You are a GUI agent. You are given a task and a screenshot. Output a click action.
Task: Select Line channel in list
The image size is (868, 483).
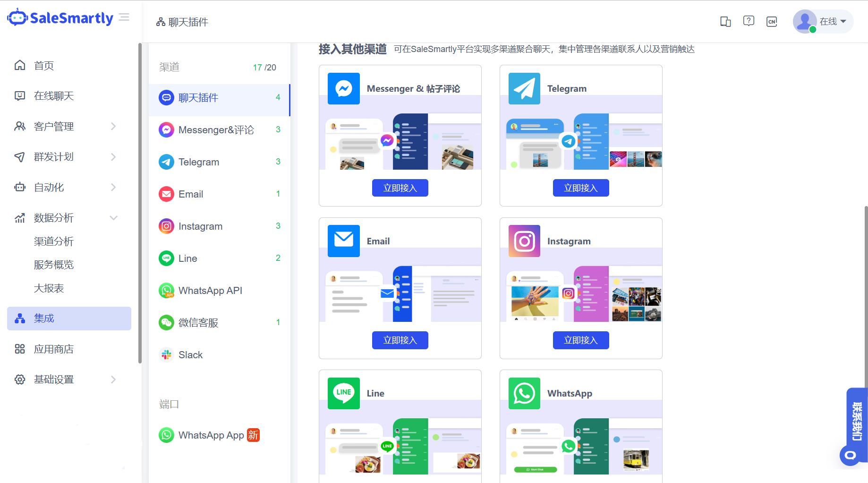pos(219,259)
